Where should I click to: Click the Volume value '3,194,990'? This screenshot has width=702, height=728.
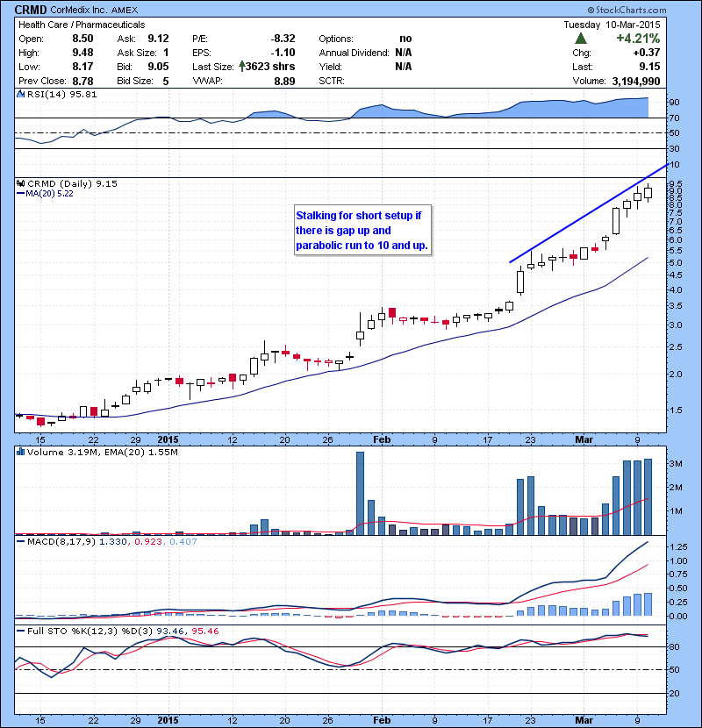point(636,82)
